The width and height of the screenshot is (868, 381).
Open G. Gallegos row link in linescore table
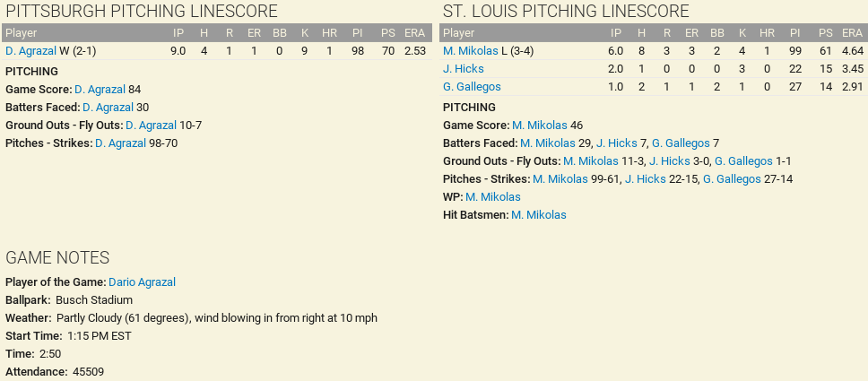point(472,87)
